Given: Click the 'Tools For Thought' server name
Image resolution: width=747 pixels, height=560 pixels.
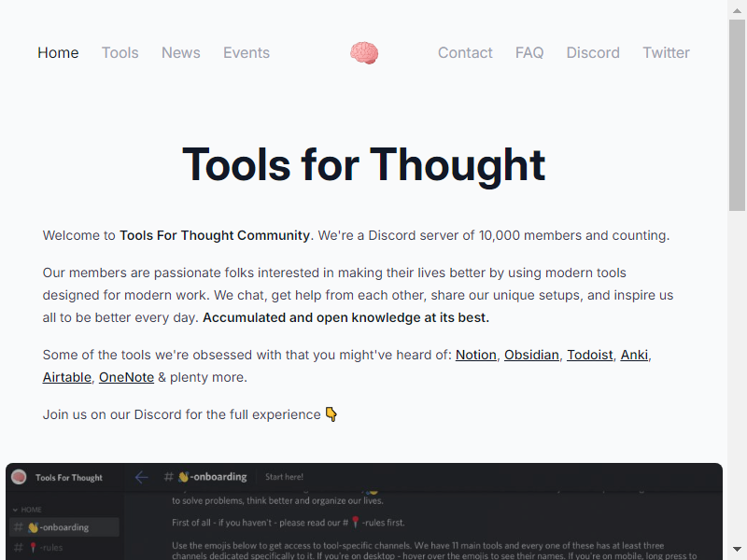Looking at the screenshot, I should tap(69, 478).
